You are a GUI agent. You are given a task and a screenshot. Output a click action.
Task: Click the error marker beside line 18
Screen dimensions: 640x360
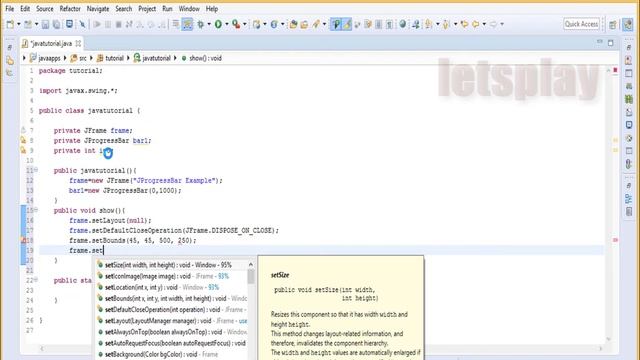pyautogui.click(x=24, y=240)
